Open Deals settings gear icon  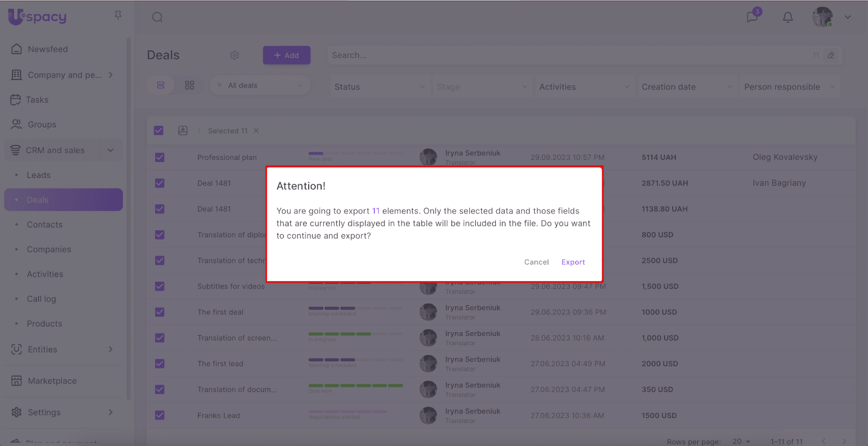click(x=234, y=55)
